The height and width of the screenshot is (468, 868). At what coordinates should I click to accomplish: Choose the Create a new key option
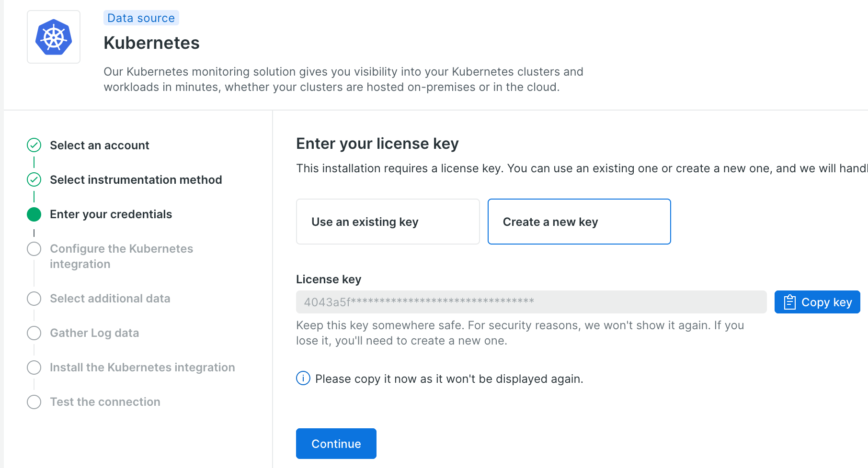579,222
